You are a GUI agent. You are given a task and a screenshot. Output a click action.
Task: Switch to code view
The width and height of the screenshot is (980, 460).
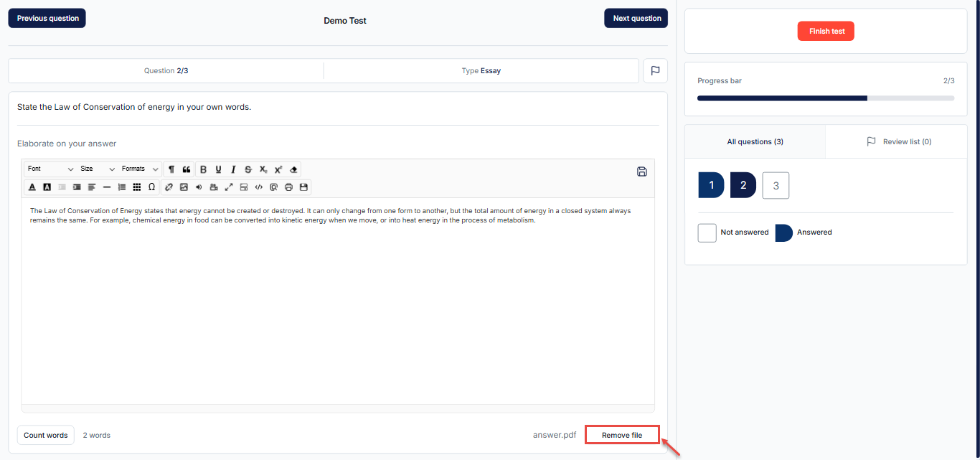pos(258,187)
